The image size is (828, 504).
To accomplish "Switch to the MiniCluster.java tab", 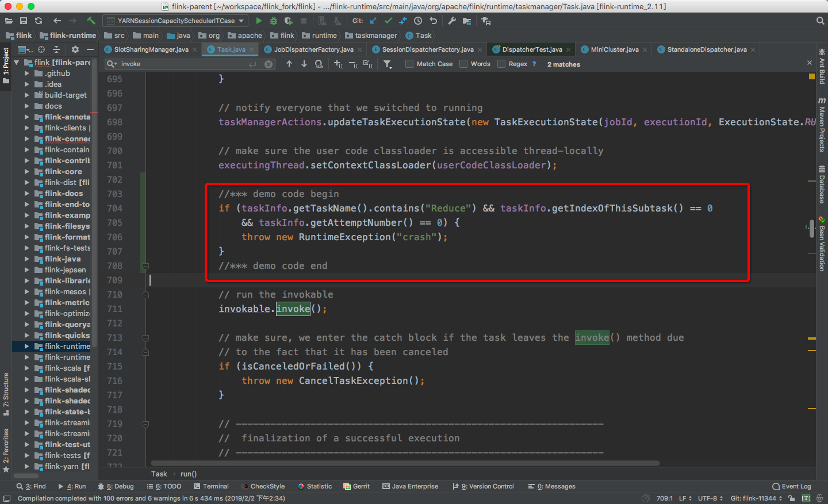I will pos(615,49).
